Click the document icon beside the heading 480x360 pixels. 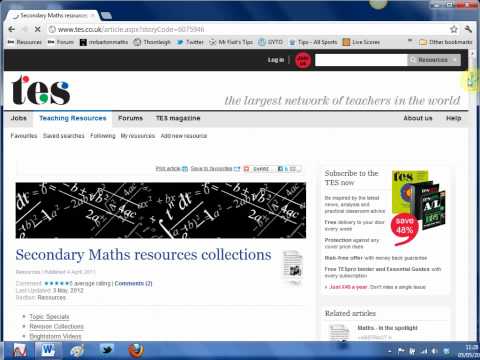(292, 267)
